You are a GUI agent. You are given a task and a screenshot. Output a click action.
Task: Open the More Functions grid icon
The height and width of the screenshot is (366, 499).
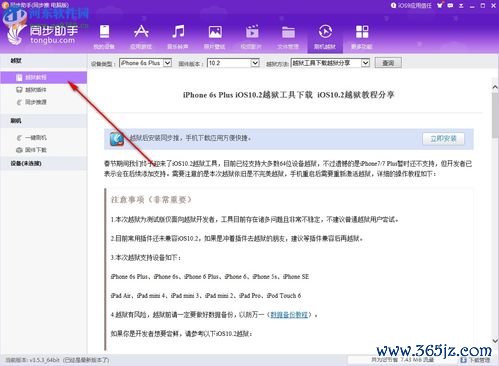362,37
